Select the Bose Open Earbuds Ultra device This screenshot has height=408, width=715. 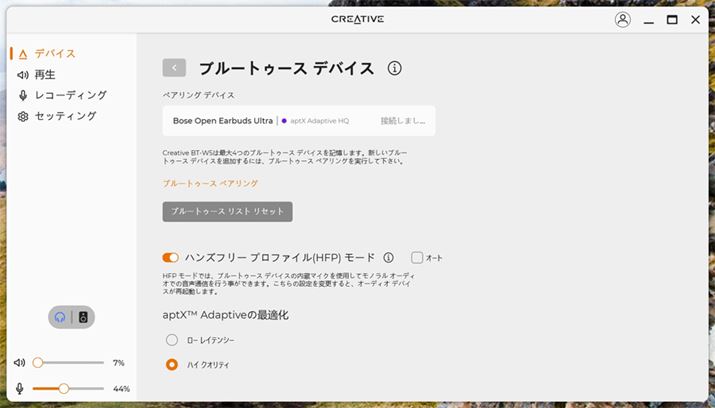pos(299,121)
